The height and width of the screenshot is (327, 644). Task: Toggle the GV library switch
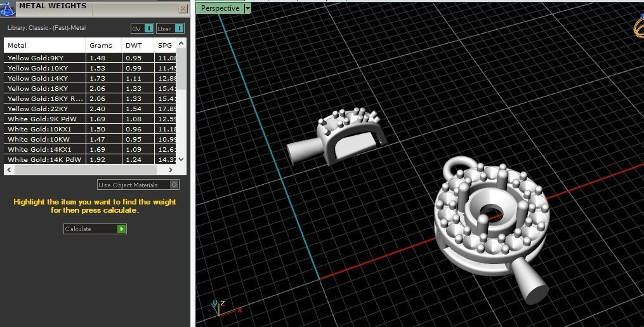(143, 29)
